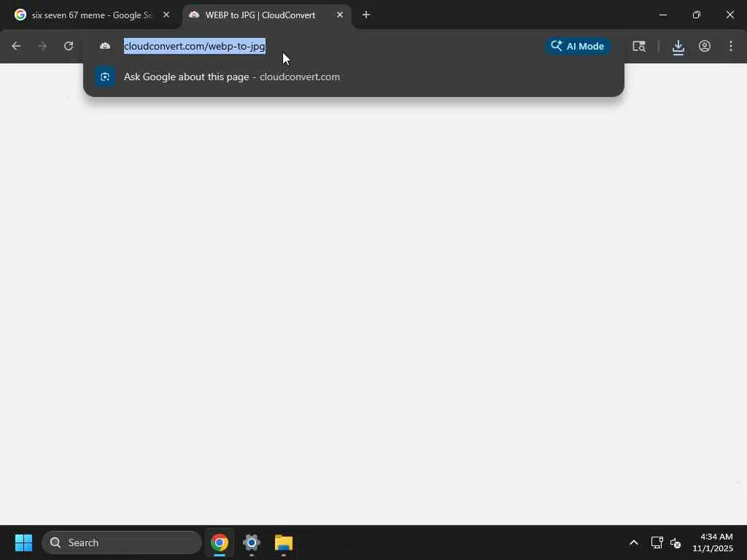This screenshot has height=560, width=747.
Task: Show hidden system tray icons
Action: [634, 542]
